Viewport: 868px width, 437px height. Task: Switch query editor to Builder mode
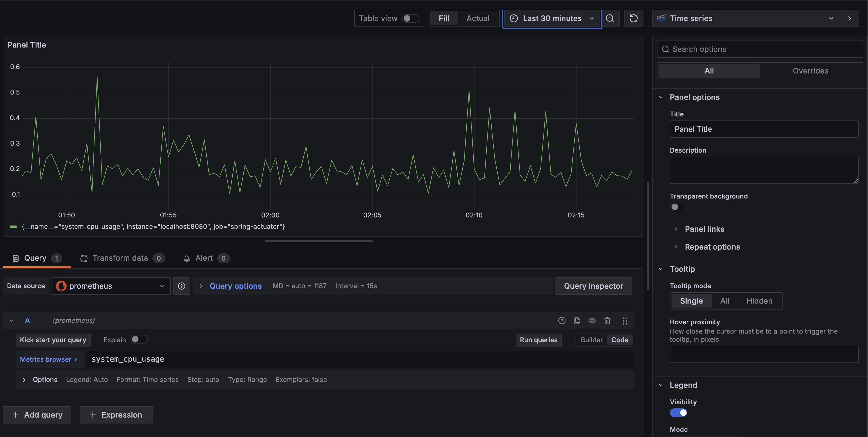point(591,340)
